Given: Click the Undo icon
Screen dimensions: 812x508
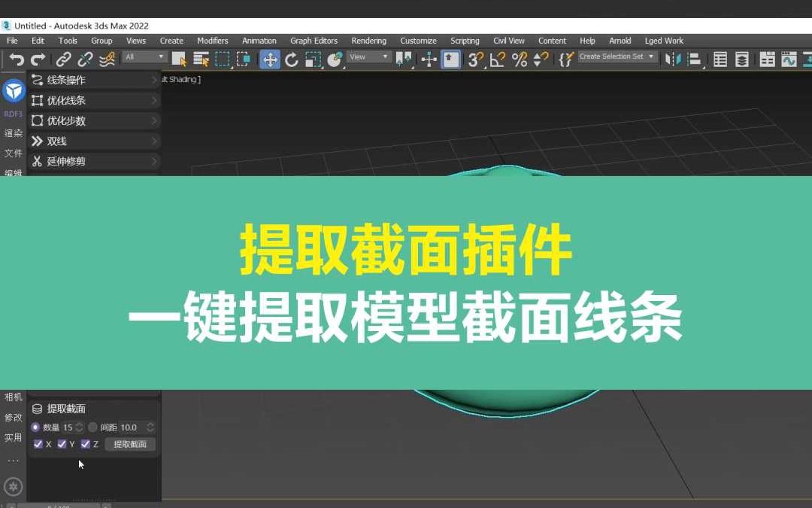Looking at the screenshot, I should click(15, 59).
